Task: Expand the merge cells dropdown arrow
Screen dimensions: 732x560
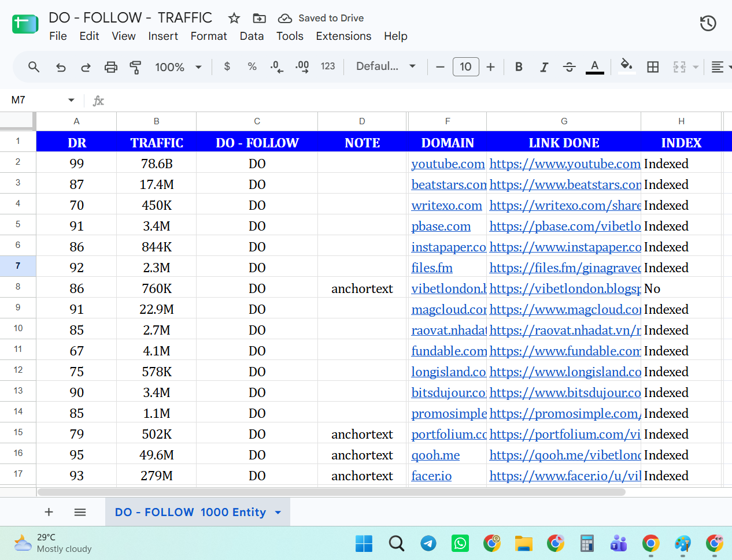Action: 696,67
